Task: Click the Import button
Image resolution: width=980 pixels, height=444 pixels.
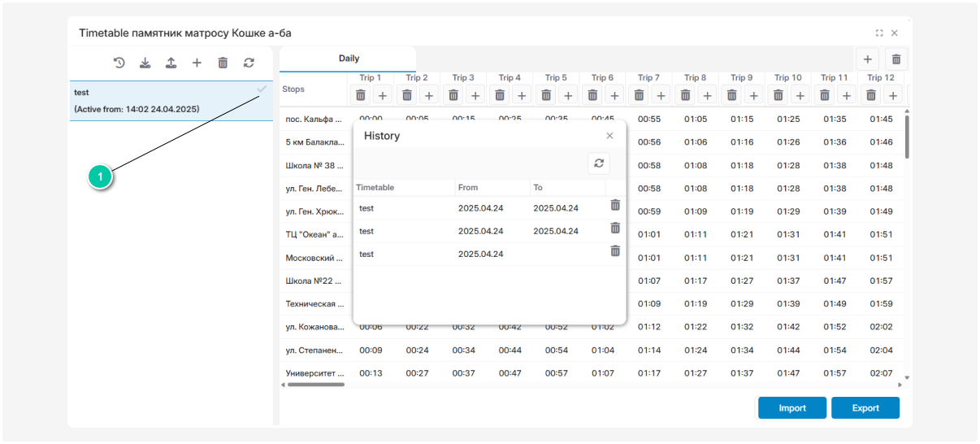Action: (792, 408)
